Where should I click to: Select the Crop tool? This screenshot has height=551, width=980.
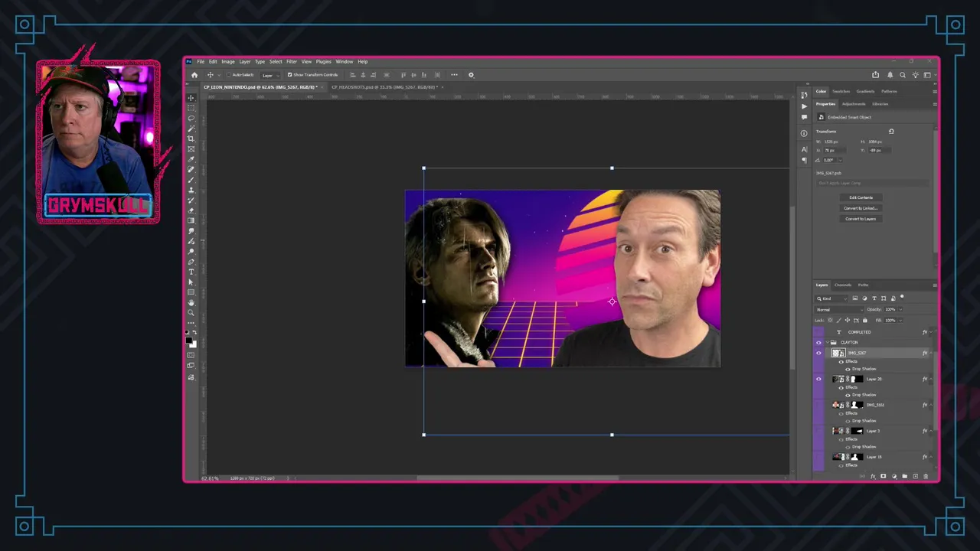[x=191, y=139]
